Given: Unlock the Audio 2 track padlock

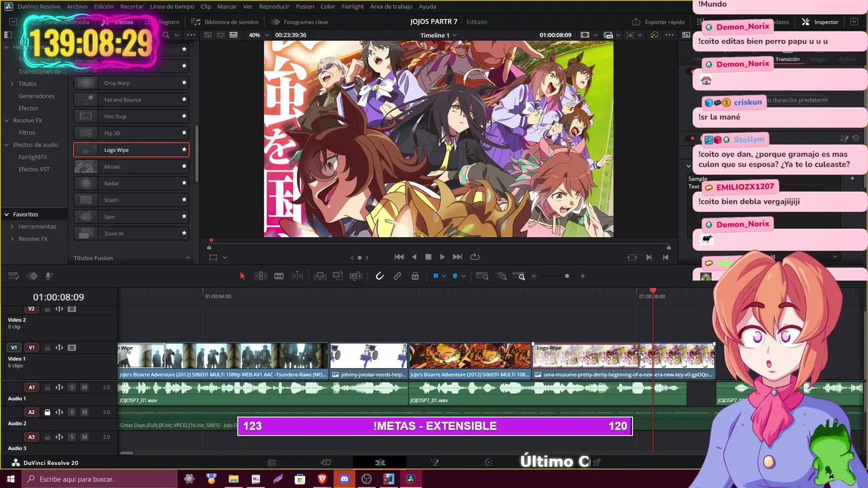Looking at the screenshot, I should pos(47,412).
